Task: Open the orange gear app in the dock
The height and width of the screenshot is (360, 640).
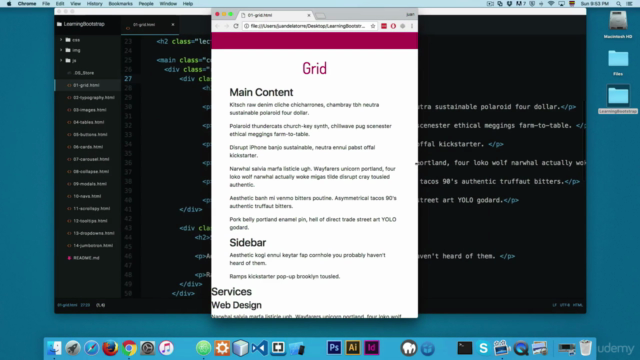Action: pos(222,348)
